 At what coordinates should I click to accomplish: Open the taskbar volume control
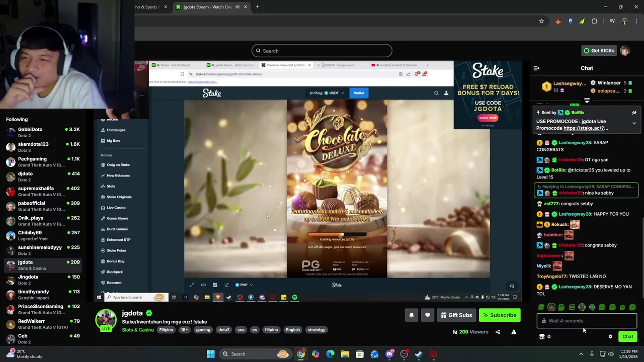(x=610, y=354)
